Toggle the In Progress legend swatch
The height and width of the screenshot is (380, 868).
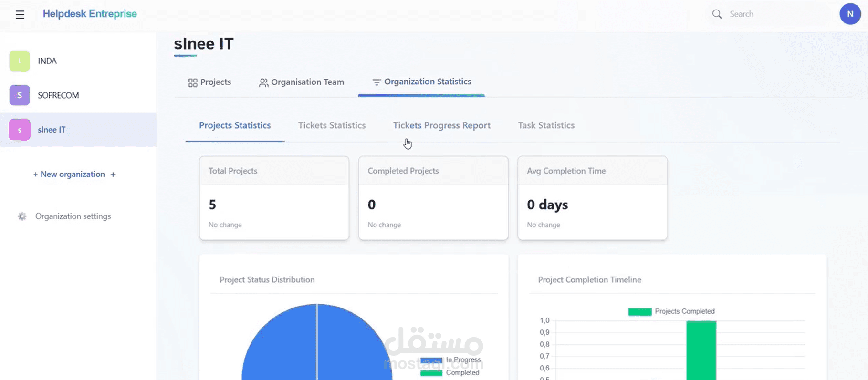[431, 360]
